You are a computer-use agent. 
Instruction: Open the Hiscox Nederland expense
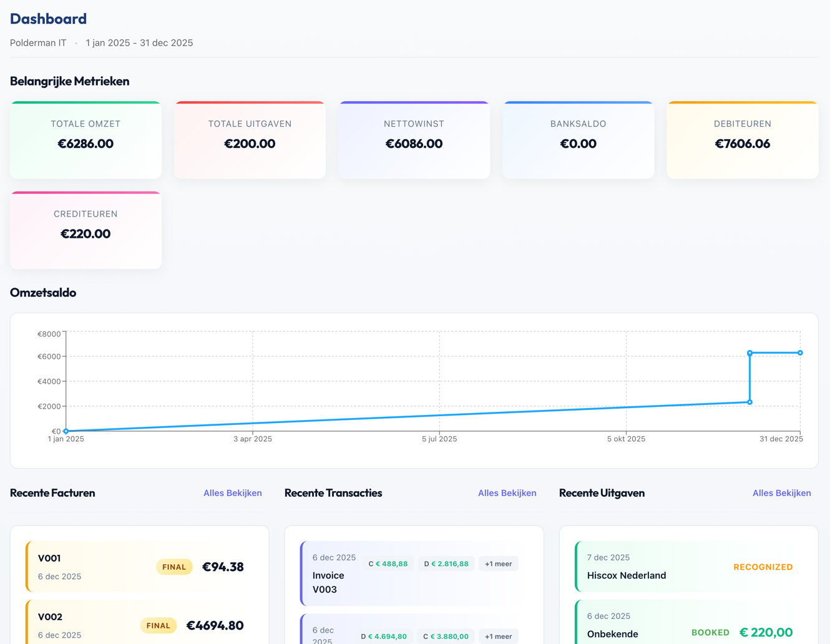click(626, 575)
